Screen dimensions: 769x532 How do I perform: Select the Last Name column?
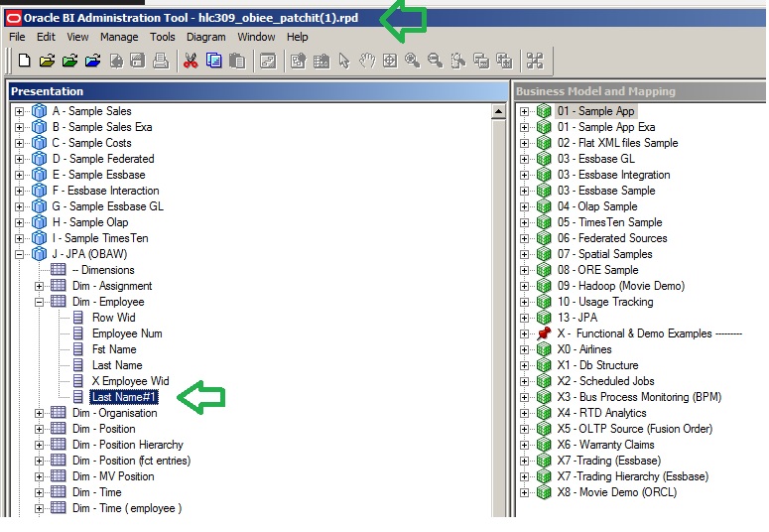[x=117, y=365]
